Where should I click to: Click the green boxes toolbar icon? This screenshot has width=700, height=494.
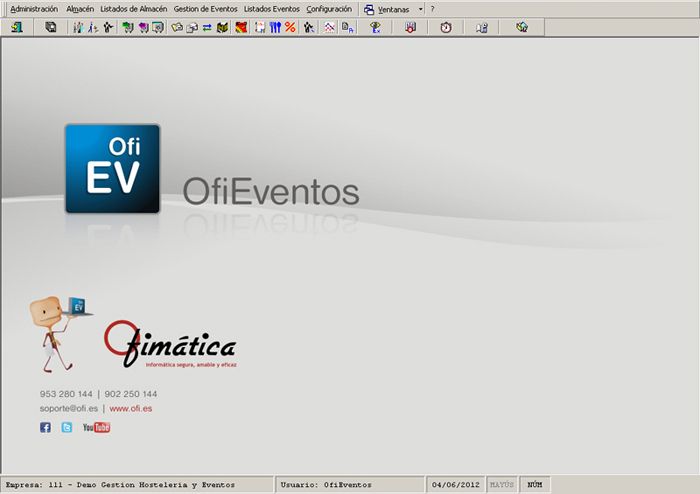click(x=128, y=28)
